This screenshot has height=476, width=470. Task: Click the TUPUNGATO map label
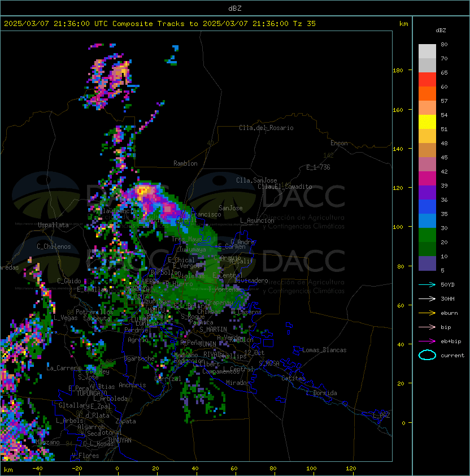[92, 393]
